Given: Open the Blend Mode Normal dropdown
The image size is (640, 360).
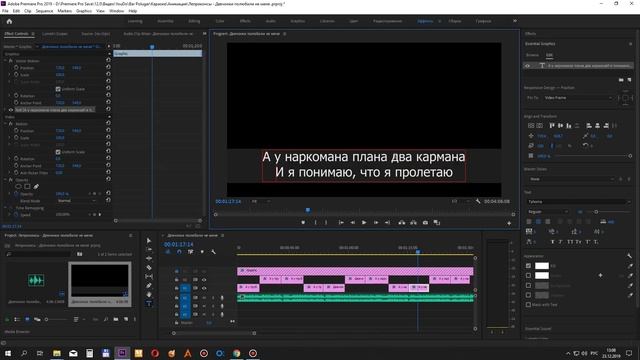Looking at the screenshot, I should click(x=76, y=201).
